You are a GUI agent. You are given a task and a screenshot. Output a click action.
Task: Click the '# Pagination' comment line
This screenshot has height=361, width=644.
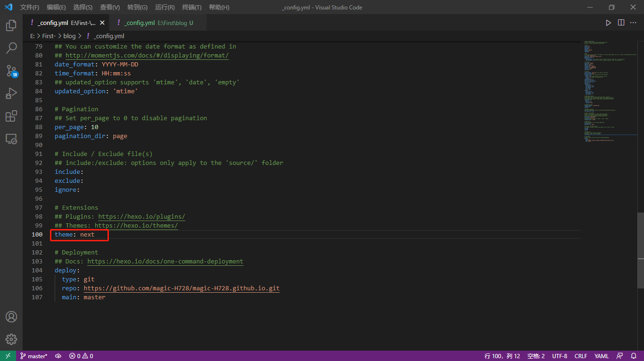tap(76, 109)
